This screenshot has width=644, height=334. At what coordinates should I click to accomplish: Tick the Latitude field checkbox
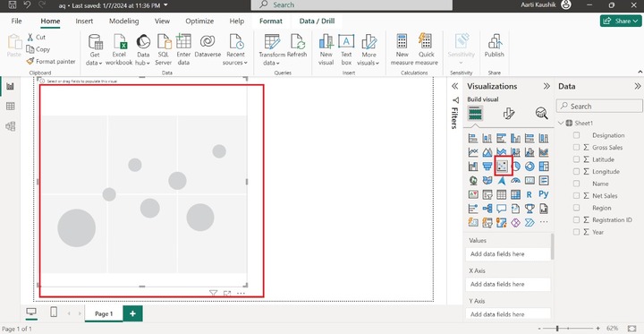(x=576, y=159)
